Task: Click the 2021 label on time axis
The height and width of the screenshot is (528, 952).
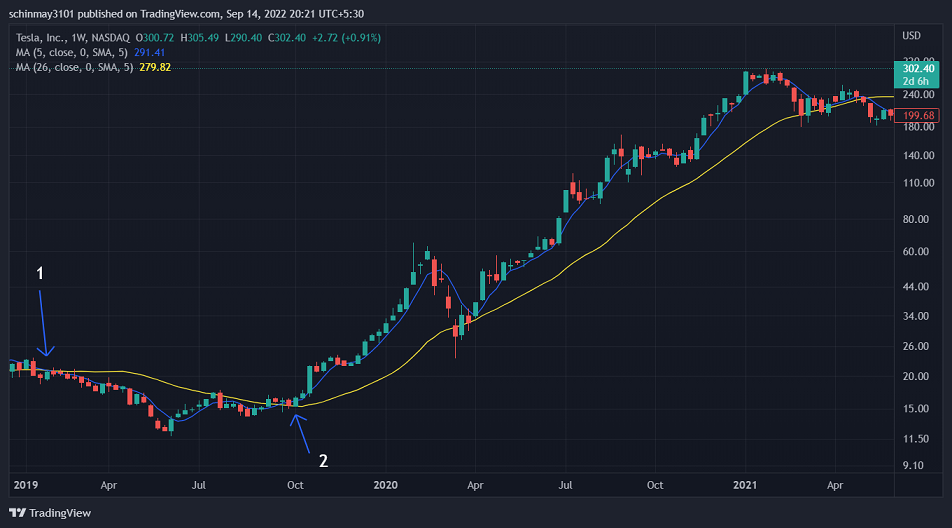Action: point(745,485)
